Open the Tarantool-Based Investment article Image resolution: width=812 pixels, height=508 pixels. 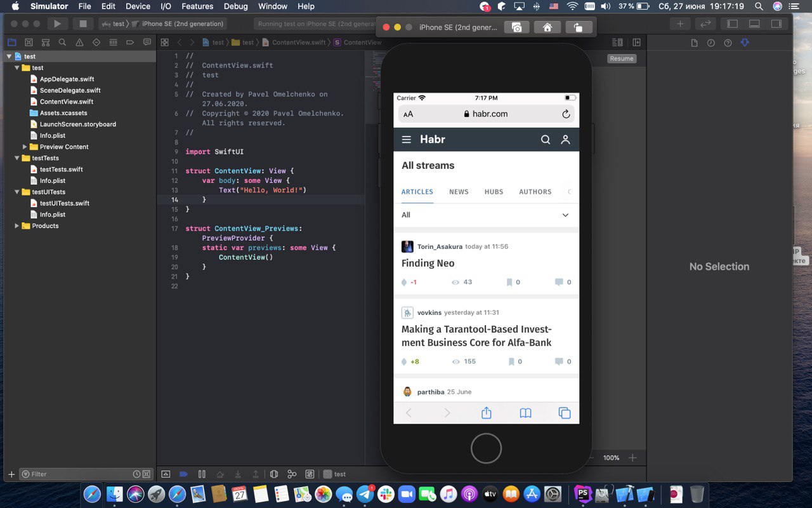476,336
